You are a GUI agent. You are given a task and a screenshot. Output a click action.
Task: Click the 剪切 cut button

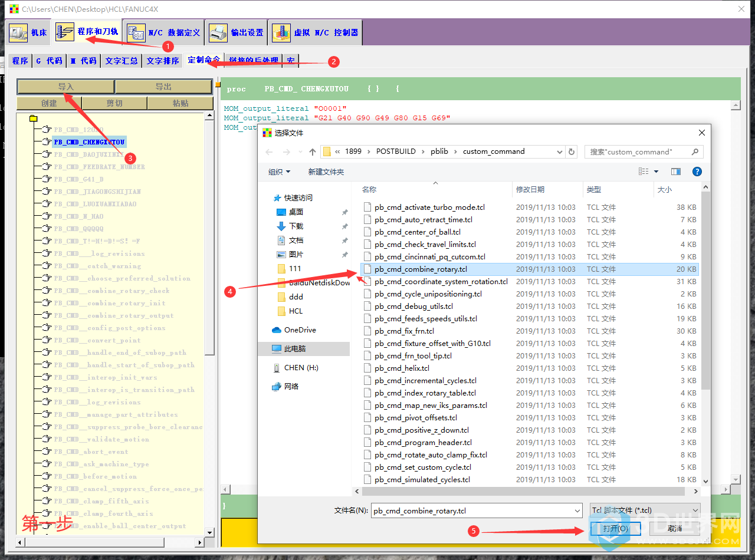pyautogui.click(x=114, y=103)
